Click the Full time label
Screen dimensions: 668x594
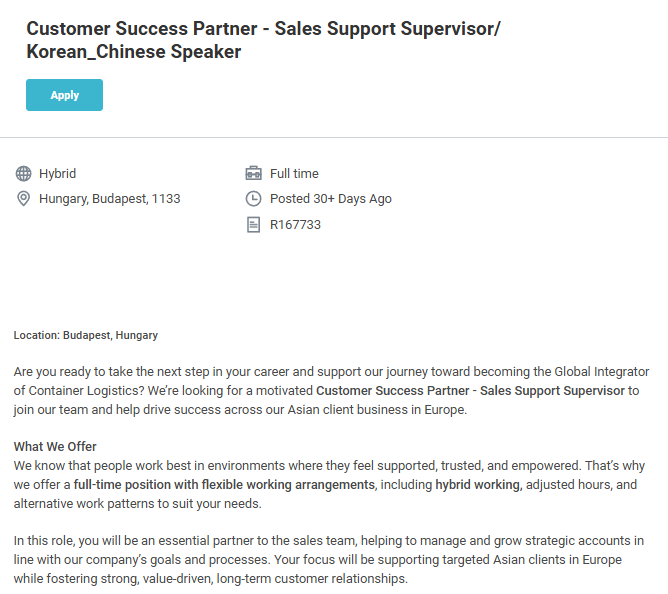point(294,174)
